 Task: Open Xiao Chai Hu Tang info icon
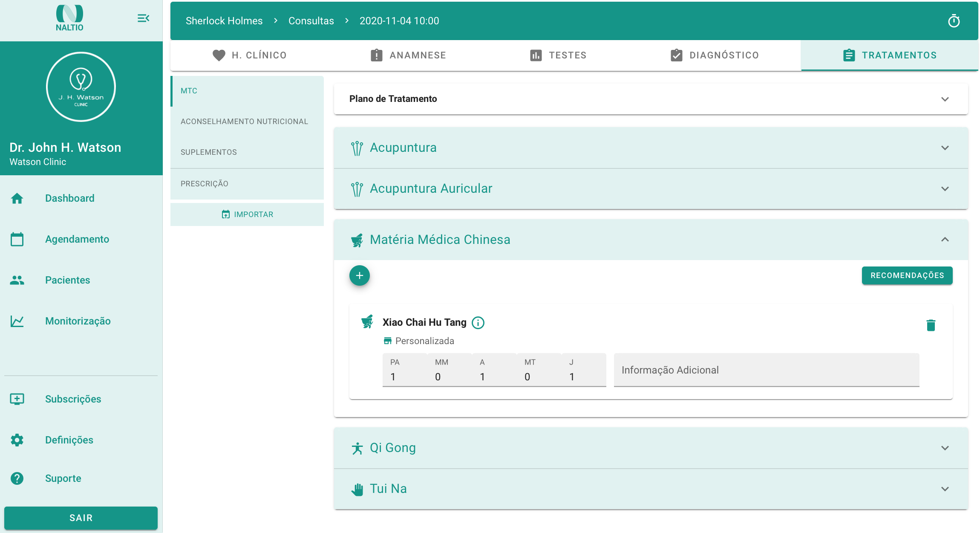(x=478, y=323)
